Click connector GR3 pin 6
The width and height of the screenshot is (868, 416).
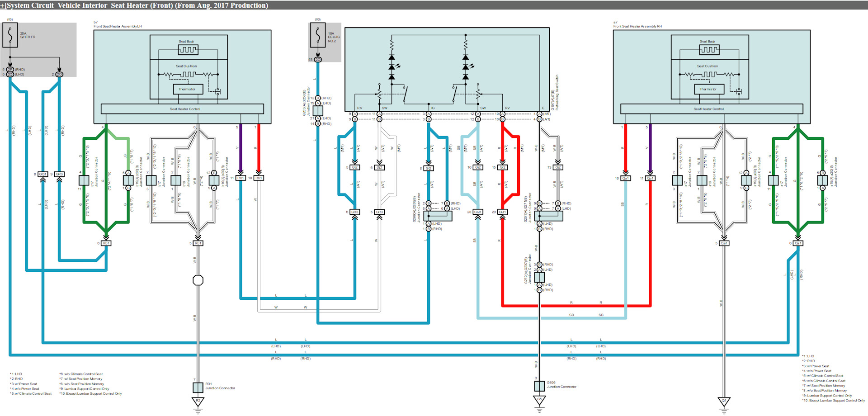point(355,212)
